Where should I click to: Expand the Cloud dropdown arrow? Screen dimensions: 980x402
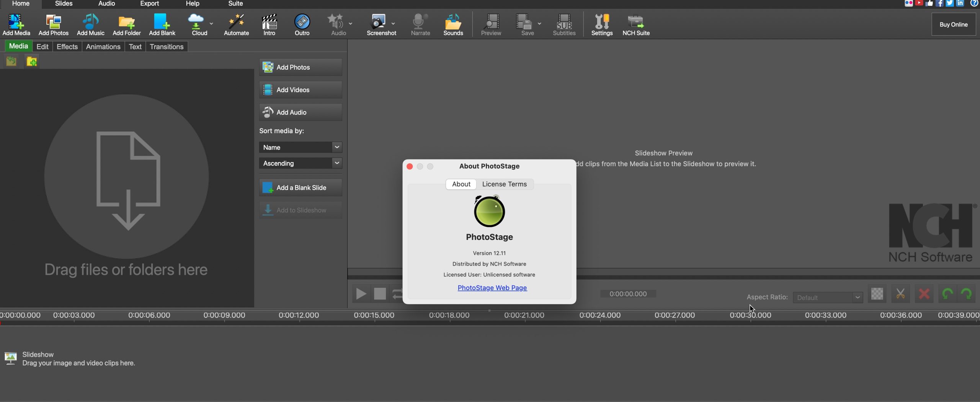pyautogui.click(x=211, y=24)
